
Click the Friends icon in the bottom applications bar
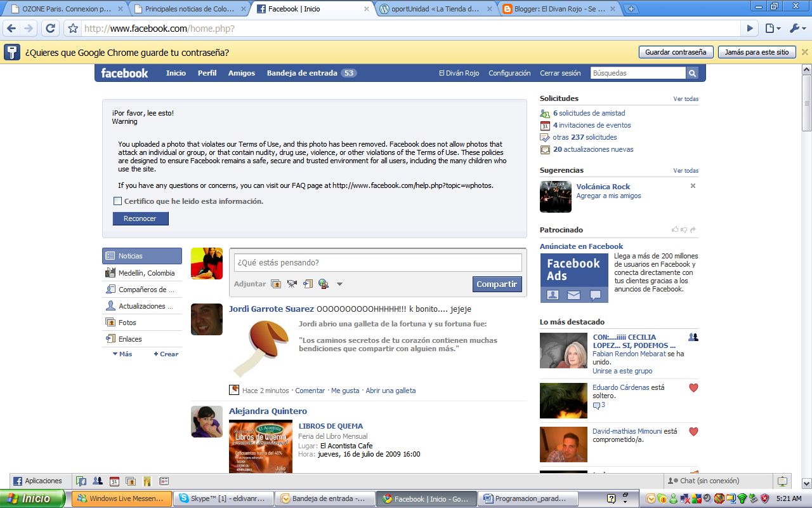pos(98,481)
